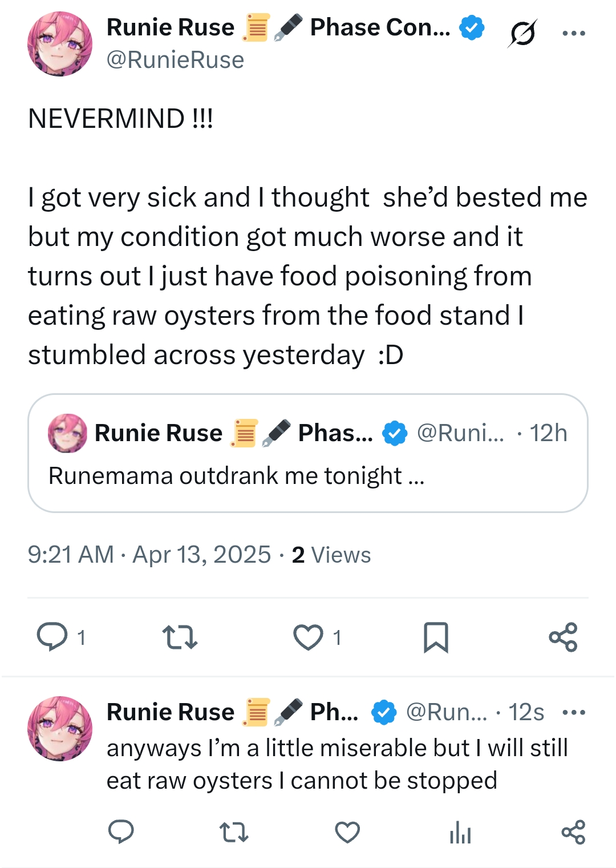
Task: Click Runie Ruse's avatar on main tweet
Action: click(60, 44)
